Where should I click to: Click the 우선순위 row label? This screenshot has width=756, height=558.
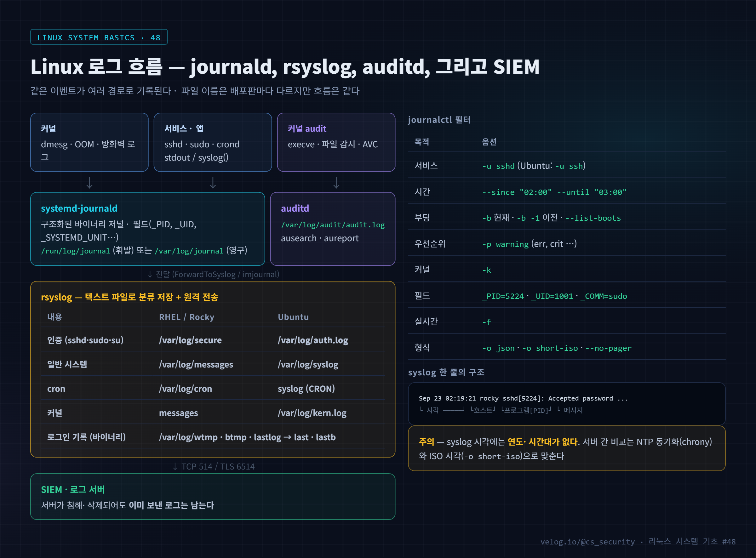[x=430, y=244]
